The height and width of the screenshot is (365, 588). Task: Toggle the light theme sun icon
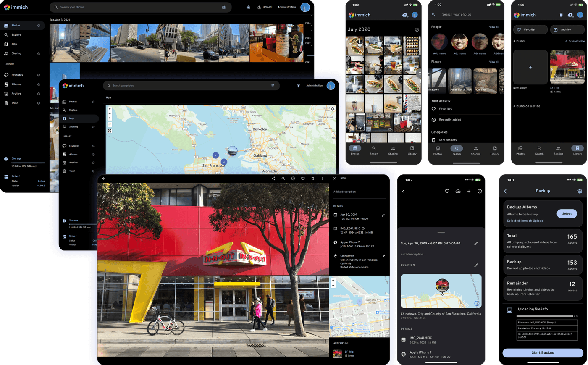coord(248,7)
